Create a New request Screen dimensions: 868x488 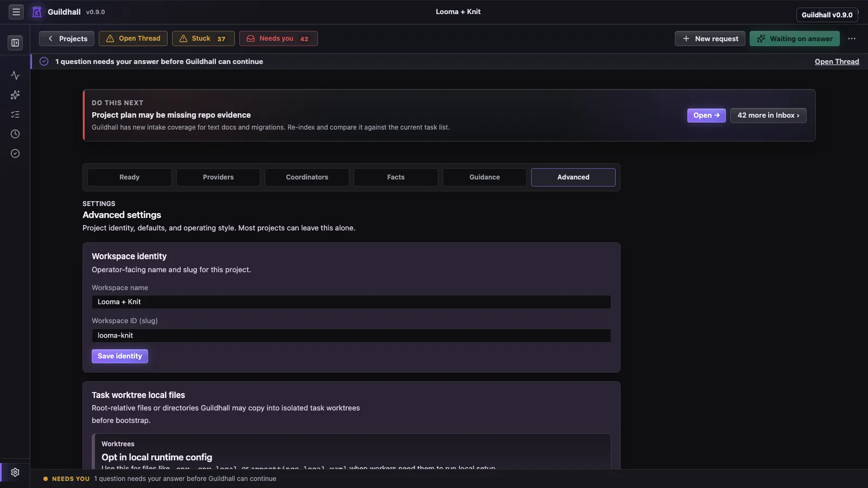click(x=710, y=38)
